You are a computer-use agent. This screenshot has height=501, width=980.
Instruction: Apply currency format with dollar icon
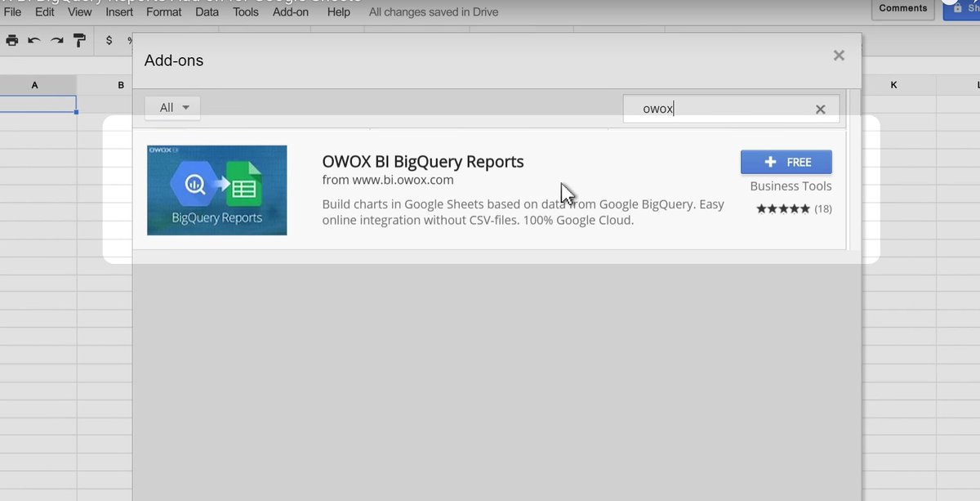(109, 40)
